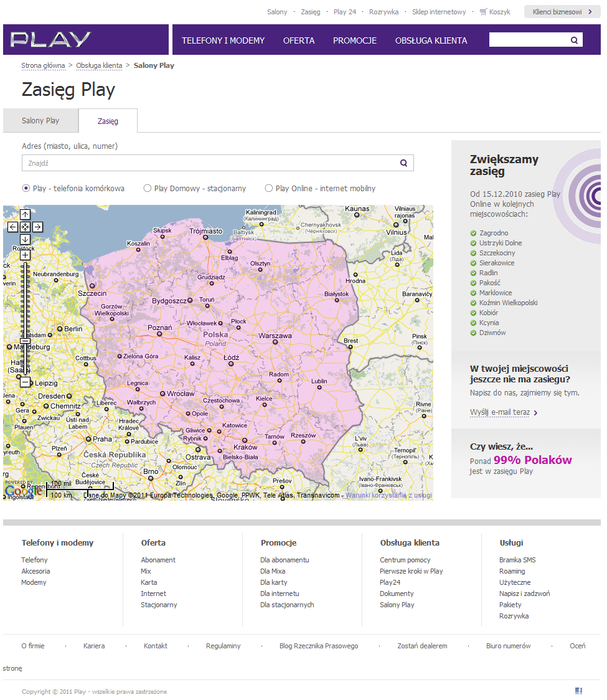Select Play Online - internet mobilny radio
607x700 pixels.
[269, 189]
